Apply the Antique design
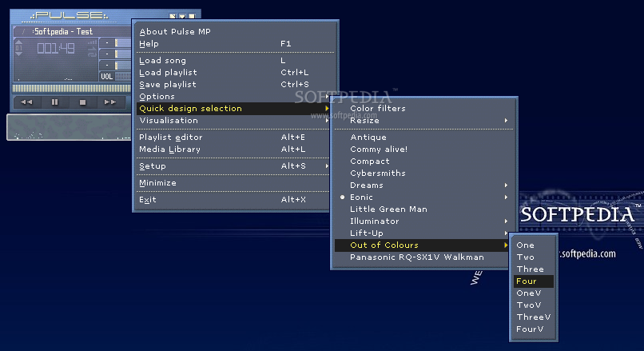644x351 pixels. (423, 138)
